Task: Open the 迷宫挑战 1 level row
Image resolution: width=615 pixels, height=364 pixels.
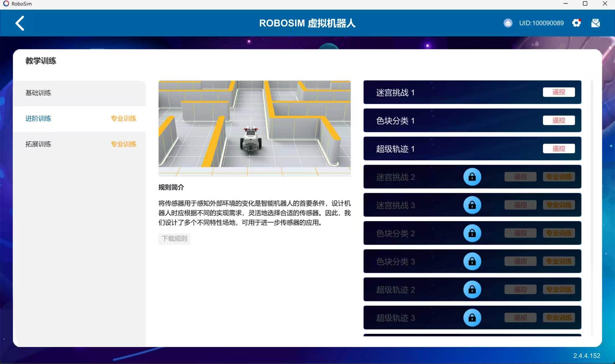Action: coord(472,92)
